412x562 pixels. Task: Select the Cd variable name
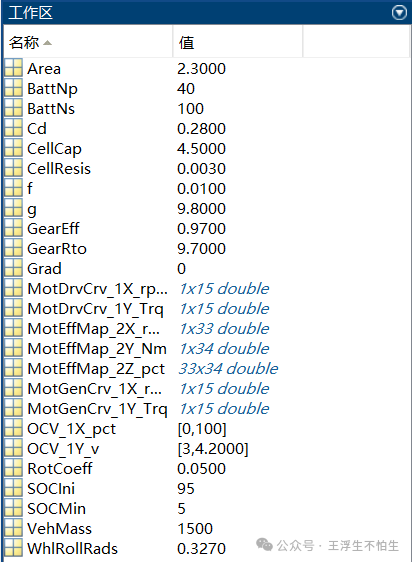pos(37,129)
